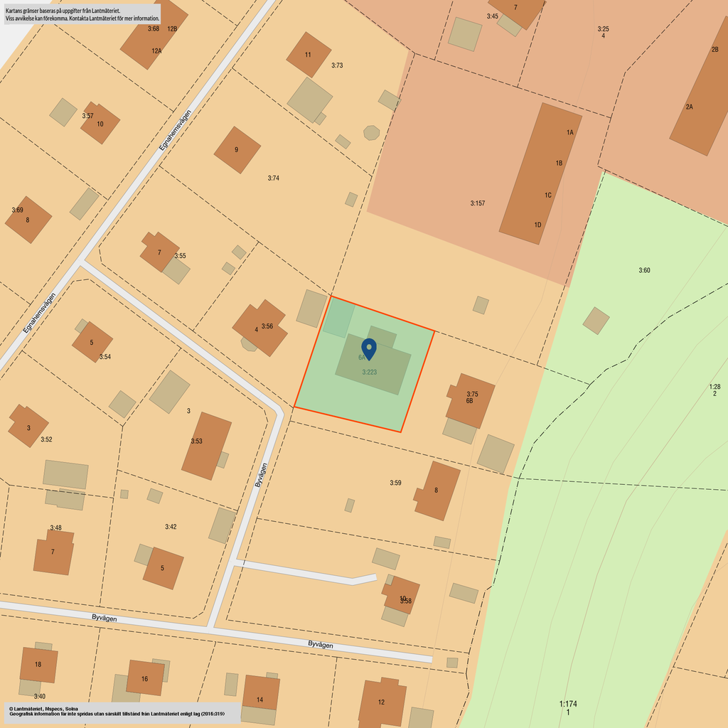This screenshot has height=728, width=728.
Task: Select house number 9 on lot 3:74
Action: point(237,150)
